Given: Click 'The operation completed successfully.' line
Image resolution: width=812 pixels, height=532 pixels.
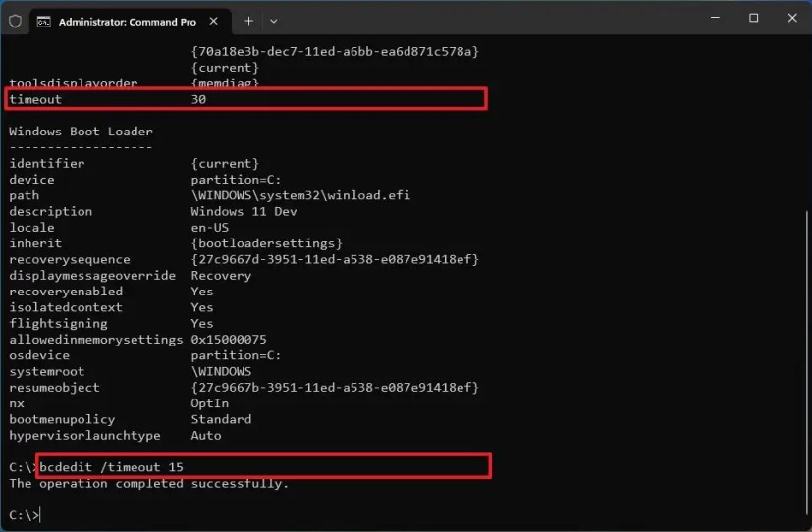Looking at the screenshot, I should 148,484.
